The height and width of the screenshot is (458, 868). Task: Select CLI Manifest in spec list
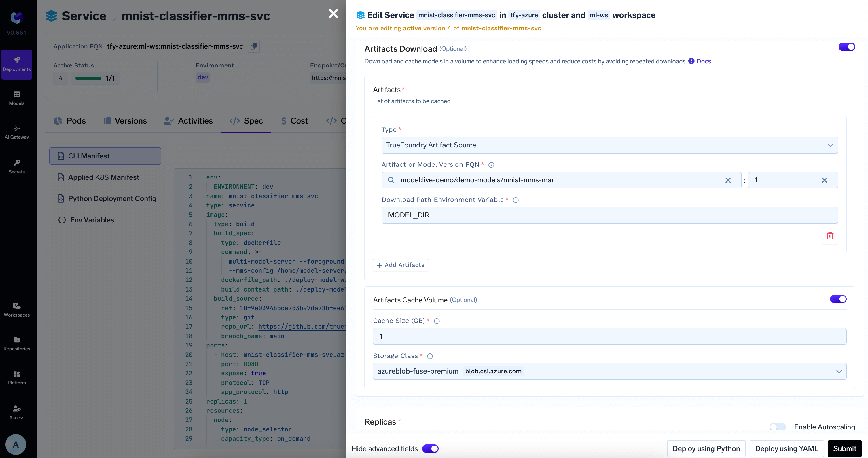105,156
